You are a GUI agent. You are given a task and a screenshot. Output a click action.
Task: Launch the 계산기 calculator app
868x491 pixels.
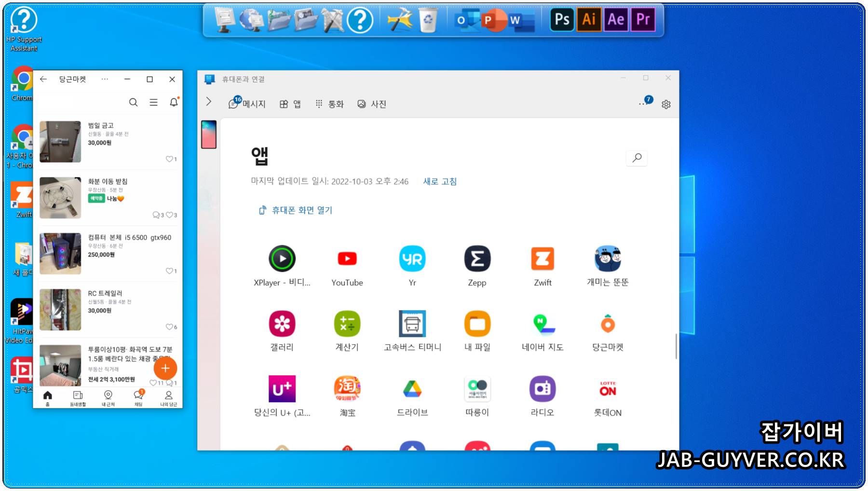click(347, 324)
